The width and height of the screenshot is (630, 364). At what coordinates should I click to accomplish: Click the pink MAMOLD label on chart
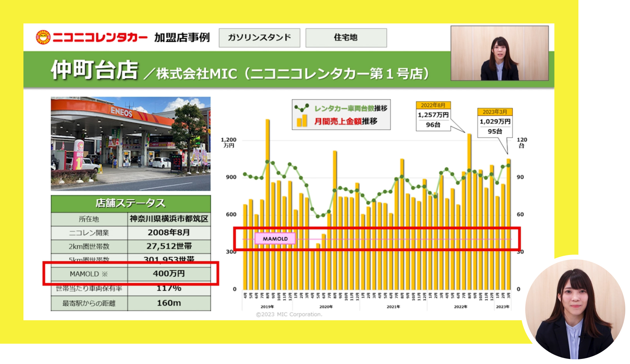click(275, 239)
